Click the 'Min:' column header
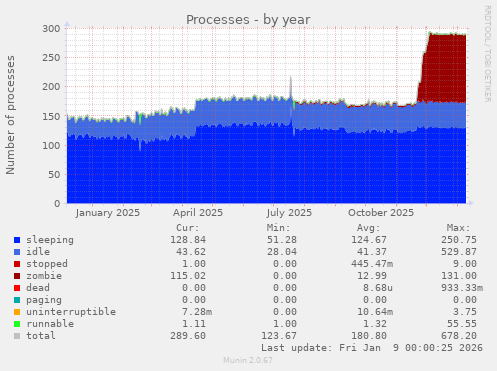497x371 pixels. click(278, 228)
